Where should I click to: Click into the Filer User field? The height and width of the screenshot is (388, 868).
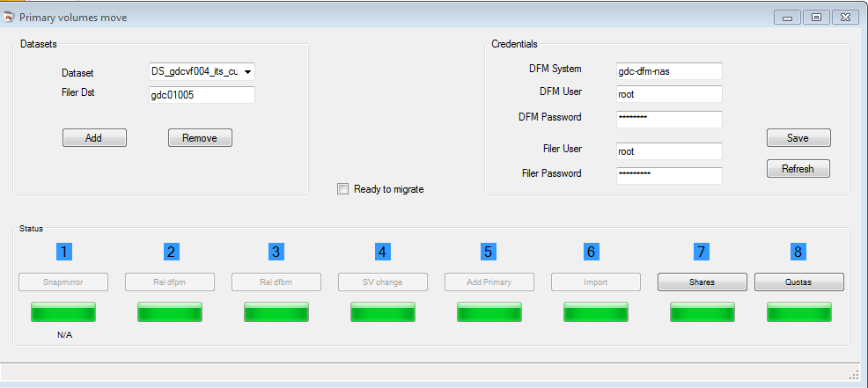(x=669, y=151)
